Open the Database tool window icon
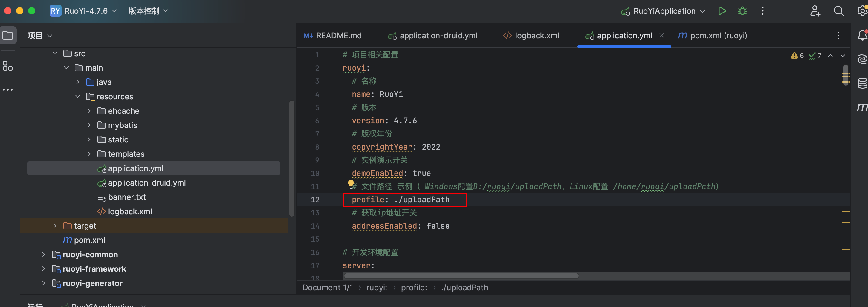 862,83
